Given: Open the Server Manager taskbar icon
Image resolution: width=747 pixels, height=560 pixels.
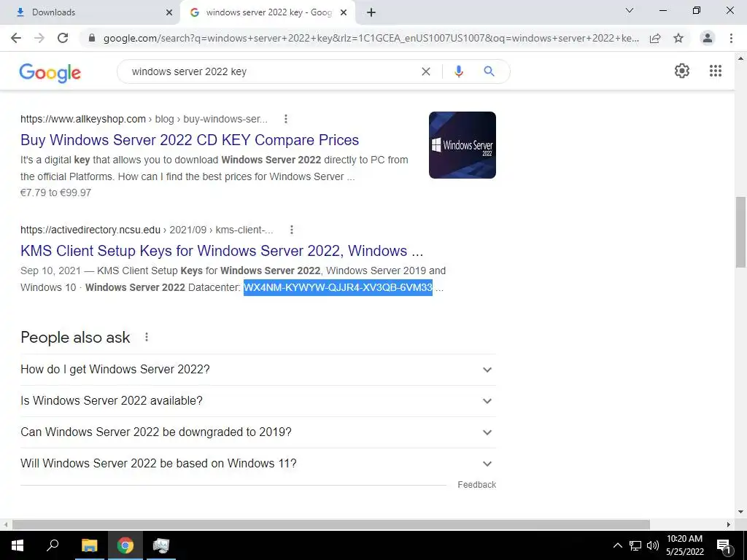Looking at the screenshot, I should (x=161, y=545).
